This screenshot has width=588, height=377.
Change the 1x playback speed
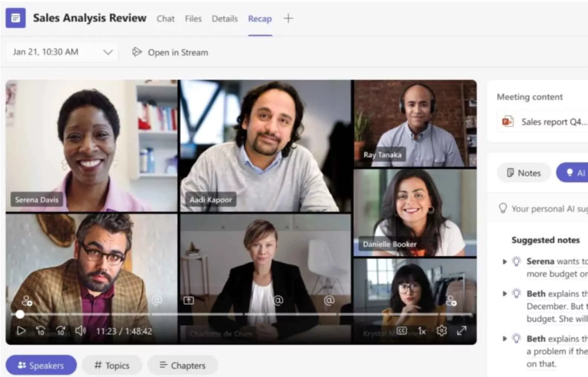click(x=422, y=331)
